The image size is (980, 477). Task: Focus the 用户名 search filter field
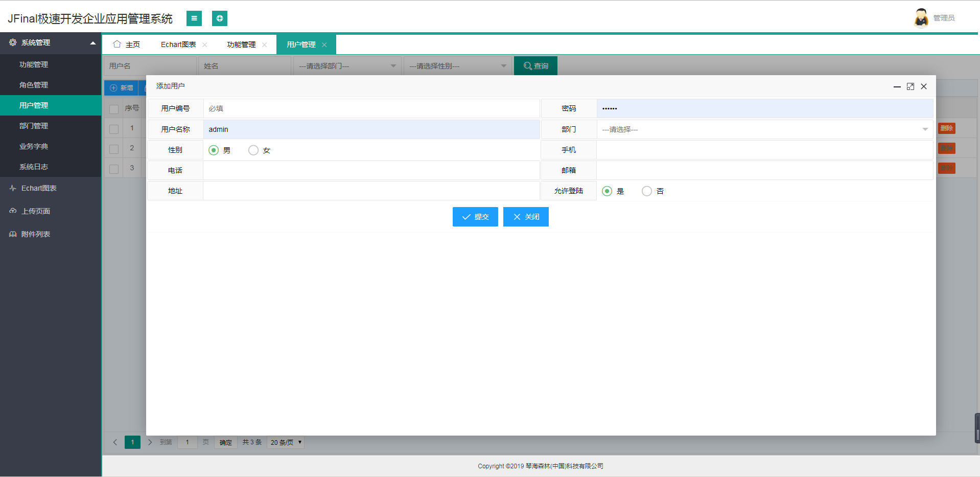pos(150,66)
